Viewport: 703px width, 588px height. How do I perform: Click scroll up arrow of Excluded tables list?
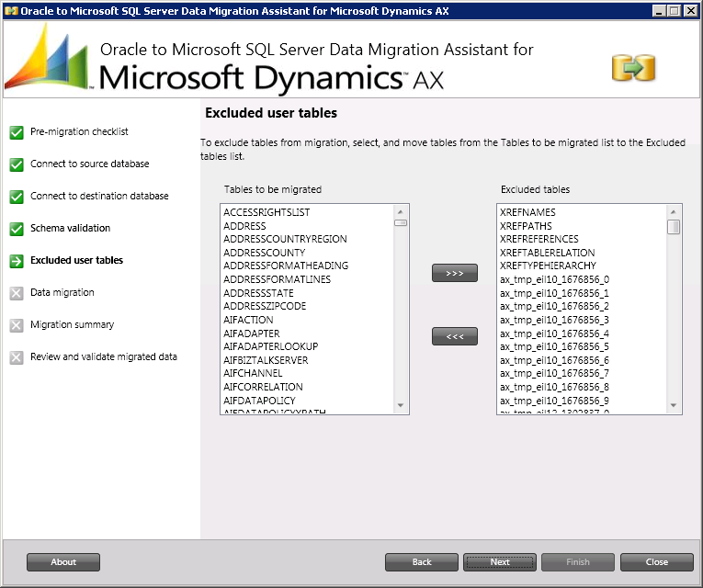(x=674, y=211)
